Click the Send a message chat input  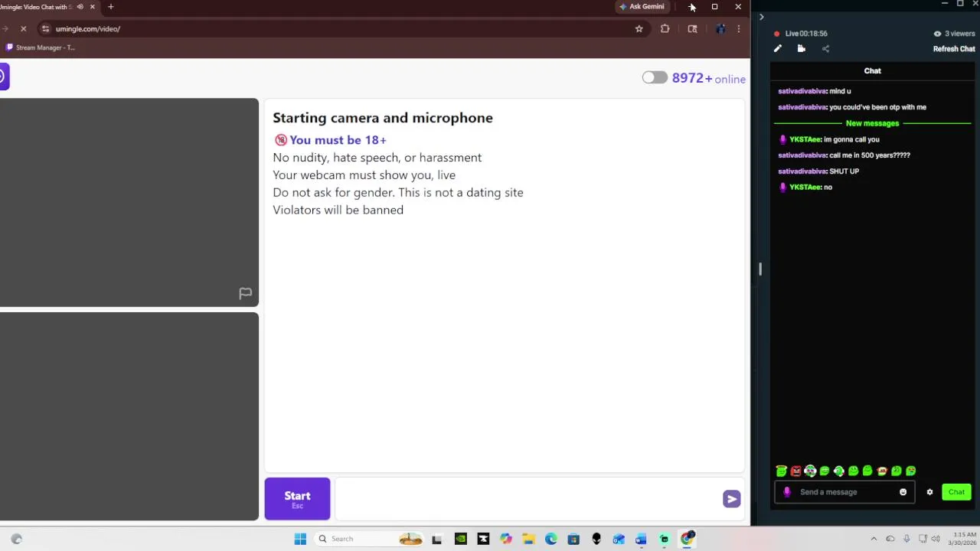tap(846, 492)
